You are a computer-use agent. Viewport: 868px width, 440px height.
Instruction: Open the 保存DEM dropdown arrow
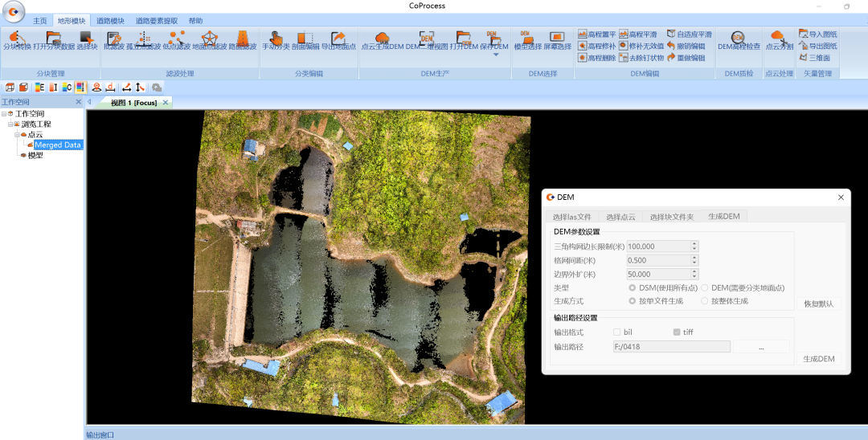pos(496,55)
